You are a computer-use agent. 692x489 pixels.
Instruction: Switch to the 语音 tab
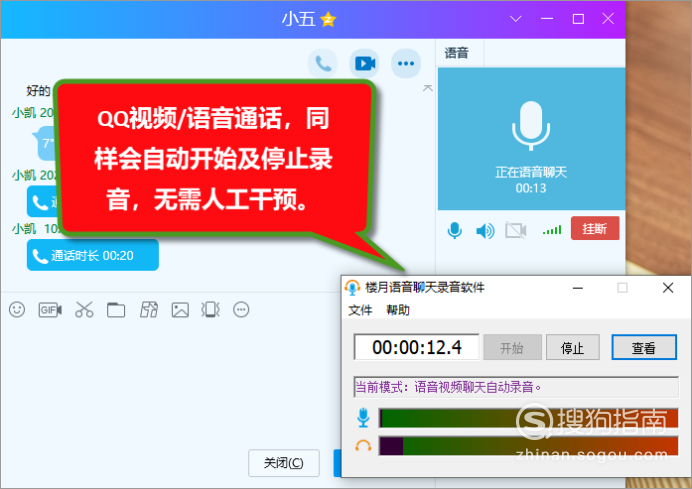pos(457,53)
